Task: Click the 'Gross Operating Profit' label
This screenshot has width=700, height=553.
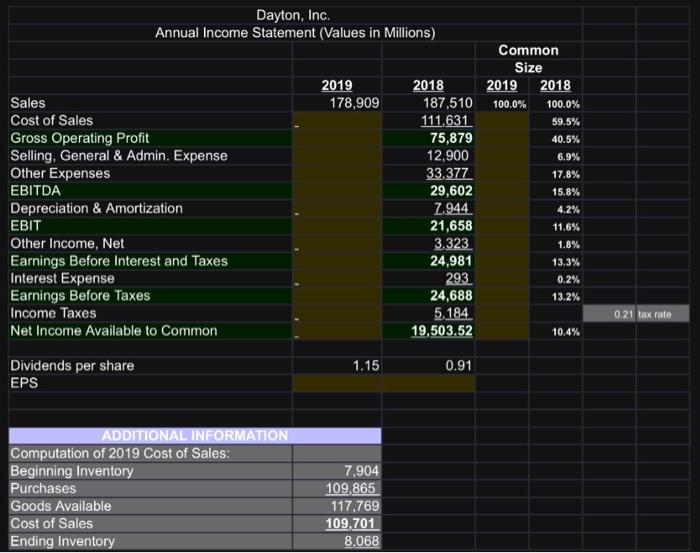Action: pyautogui.click(x=80, y=138)
